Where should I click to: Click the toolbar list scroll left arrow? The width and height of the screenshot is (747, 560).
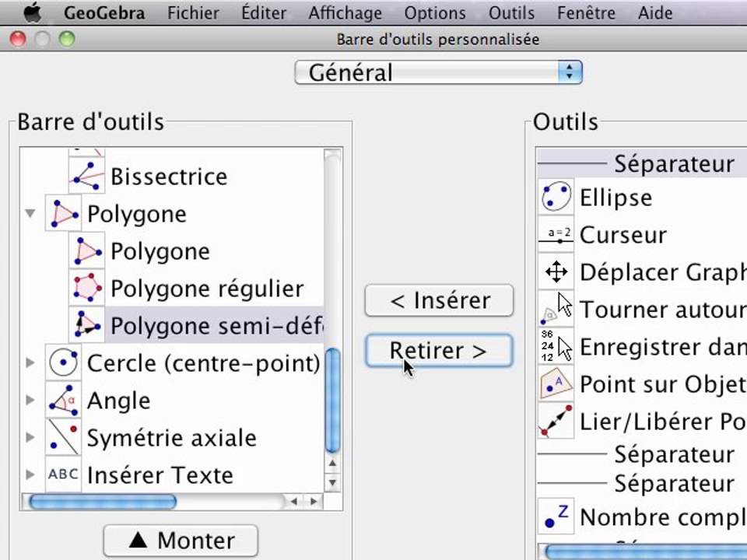294,502
